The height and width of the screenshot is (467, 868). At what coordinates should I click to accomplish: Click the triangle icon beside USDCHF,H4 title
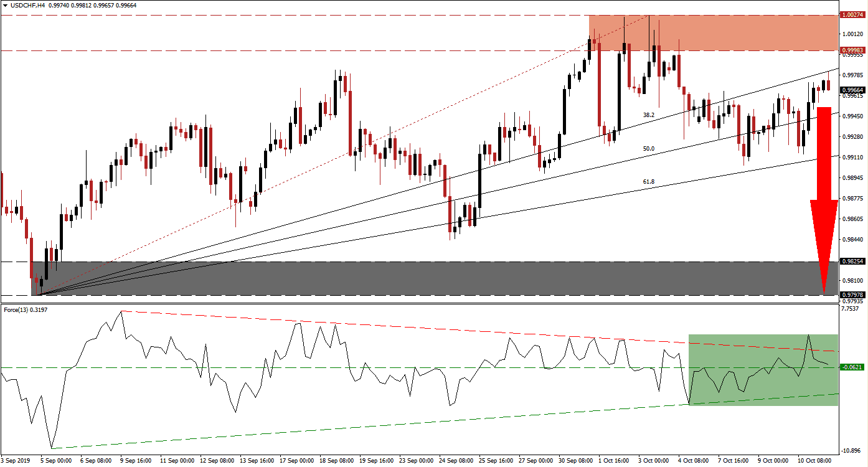tap(6, 5)
